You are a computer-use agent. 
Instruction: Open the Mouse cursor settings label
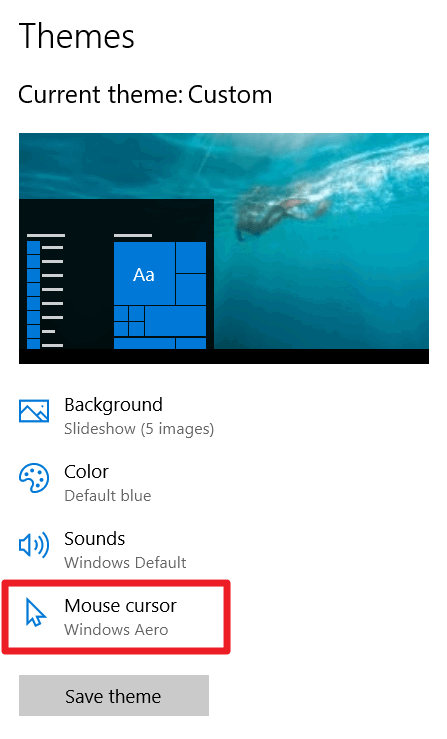120,606
